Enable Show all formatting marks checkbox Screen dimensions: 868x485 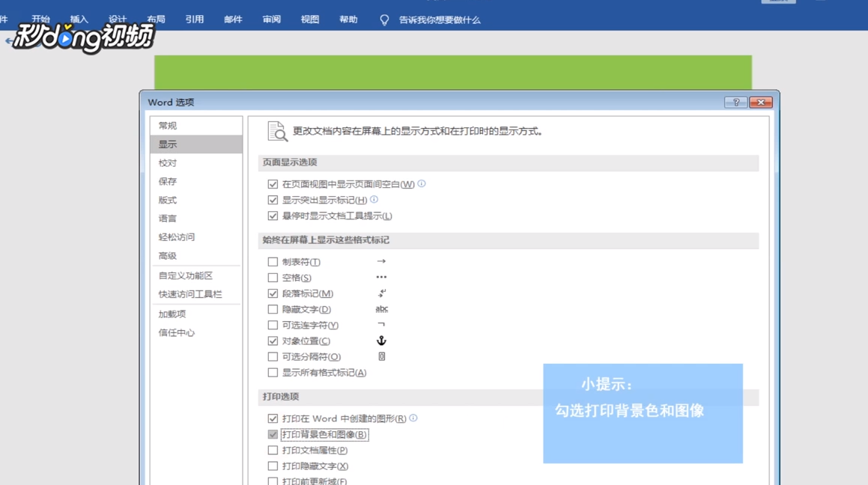pyautogui.click(x=273, y=373)
